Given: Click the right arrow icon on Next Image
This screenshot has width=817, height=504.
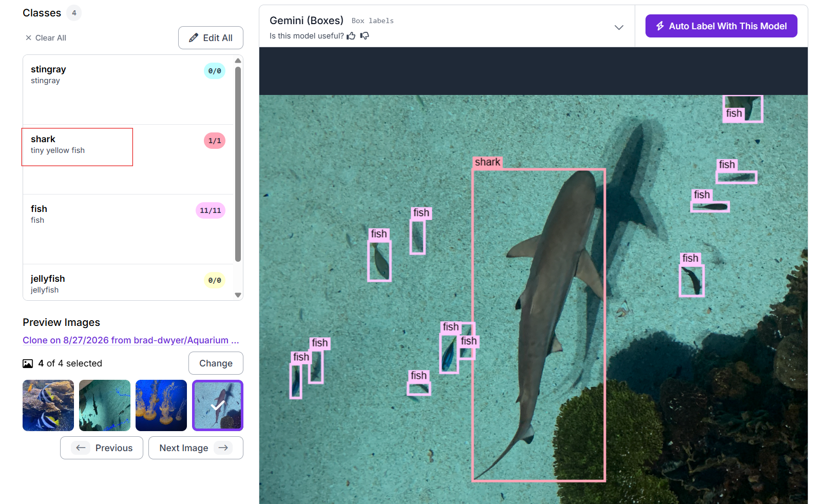Looking at the screenshot, I should click(x=223, y=448).
